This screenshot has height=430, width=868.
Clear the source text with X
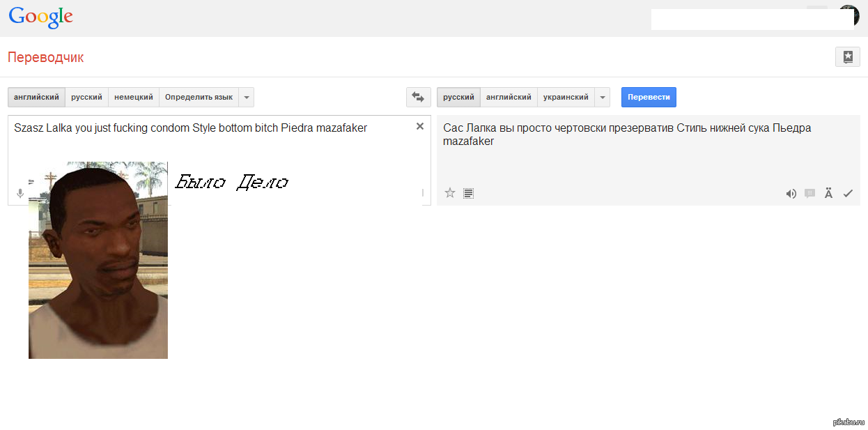tap(419, 126)
